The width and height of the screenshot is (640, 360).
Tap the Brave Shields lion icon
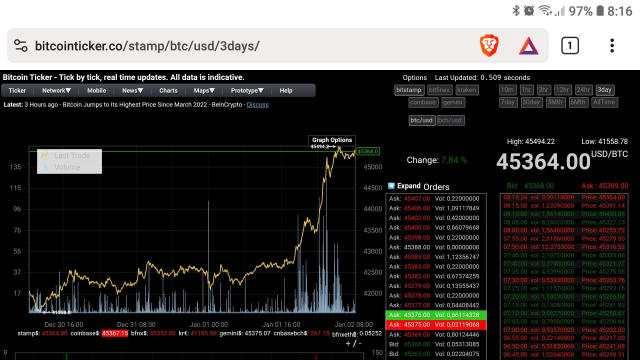(489, 46)
